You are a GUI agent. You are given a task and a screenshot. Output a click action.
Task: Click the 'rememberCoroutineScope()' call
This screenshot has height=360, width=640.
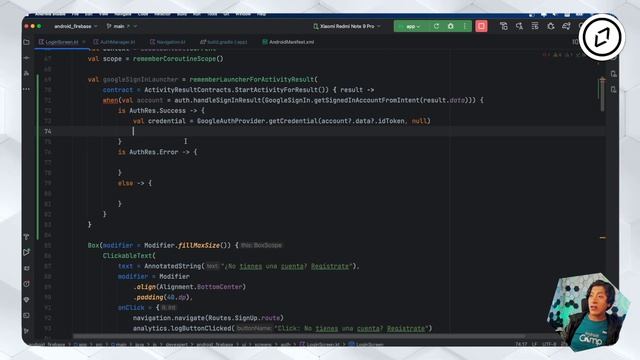pos(178,59)
